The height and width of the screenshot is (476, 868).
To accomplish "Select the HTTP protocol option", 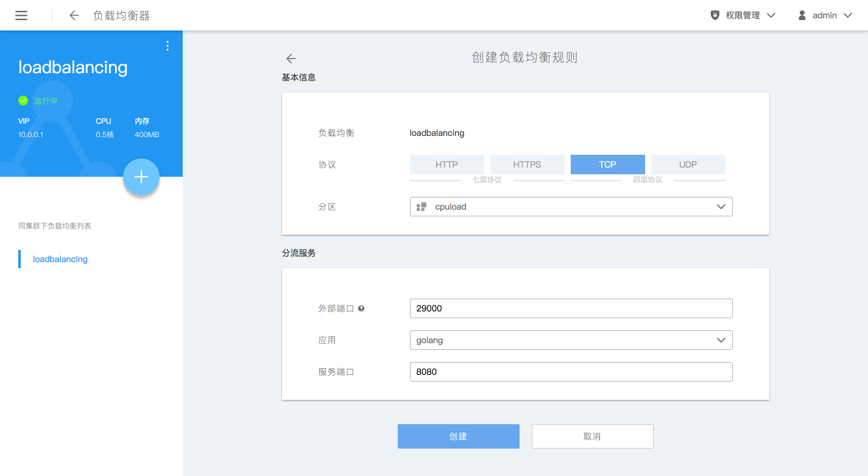I will [x=446, y=165].
